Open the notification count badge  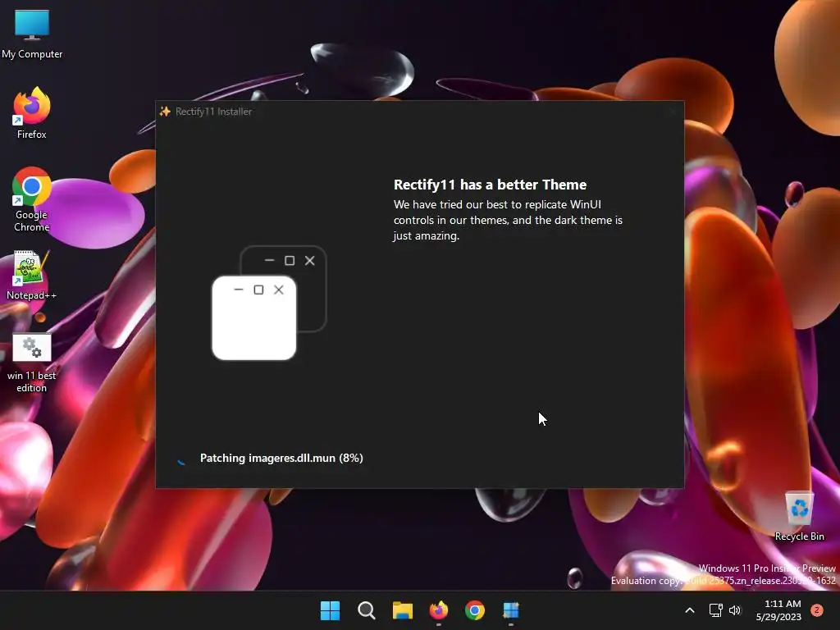pos(817,610)
